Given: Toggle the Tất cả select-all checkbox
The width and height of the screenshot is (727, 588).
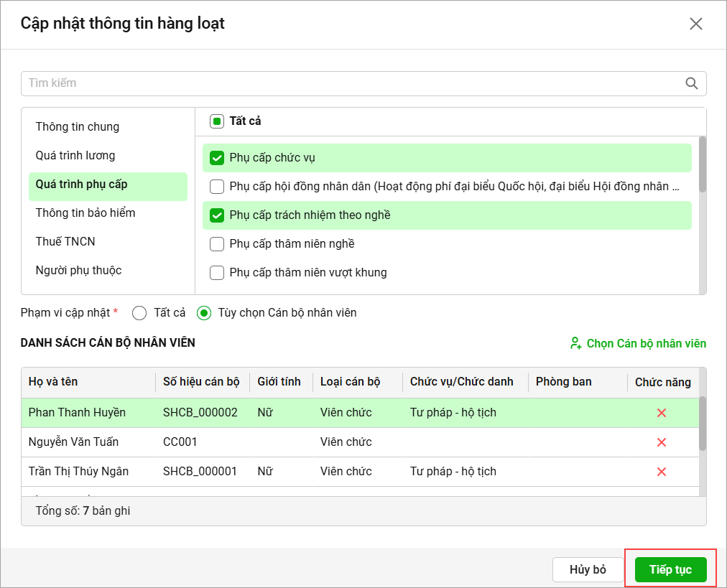Looking at the screenshot, I should coord(217,121).
